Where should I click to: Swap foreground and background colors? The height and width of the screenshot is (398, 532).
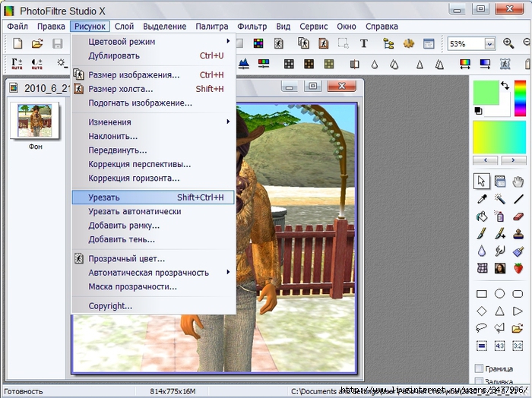505,85
